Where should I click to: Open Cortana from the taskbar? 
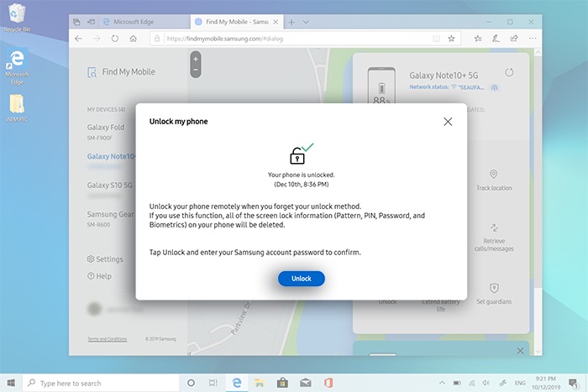[191, 383]
